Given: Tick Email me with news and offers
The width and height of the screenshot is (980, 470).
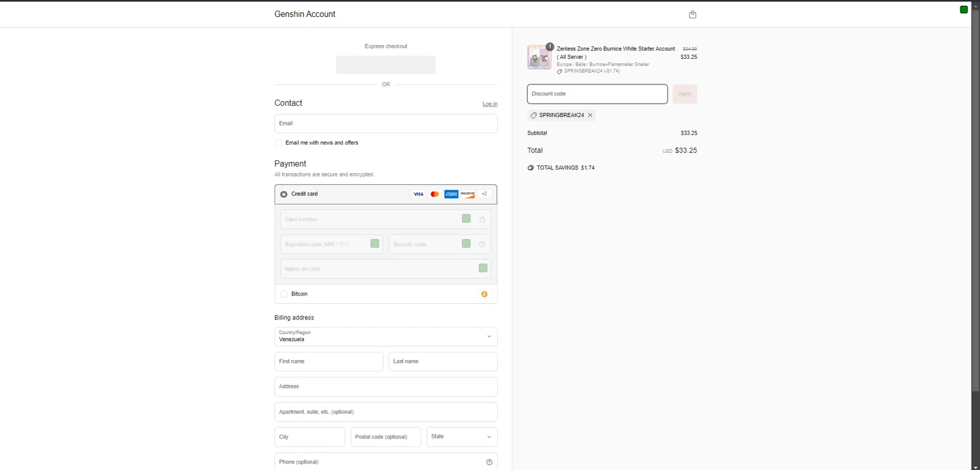Looking at the screenshot, I should [x=278, y=143].
